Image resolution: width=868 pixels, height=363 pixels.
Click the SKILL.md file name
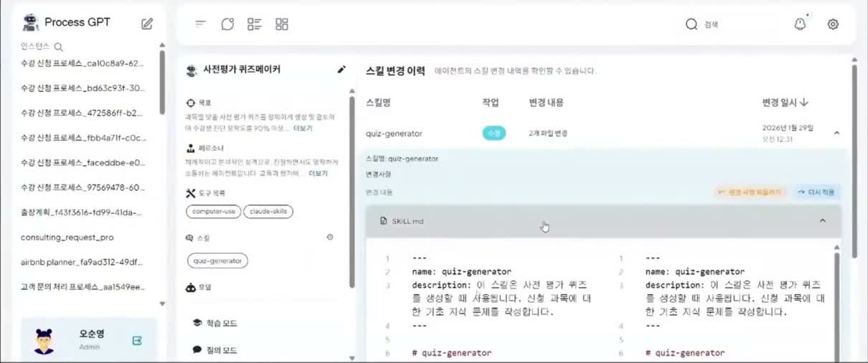point(407,221)
